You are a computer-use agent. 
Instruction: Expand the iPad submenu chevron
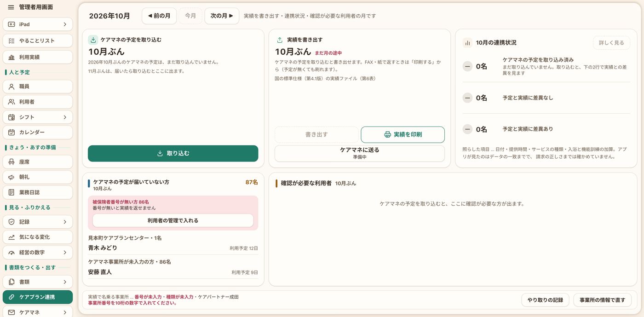(x=65, y=24)
